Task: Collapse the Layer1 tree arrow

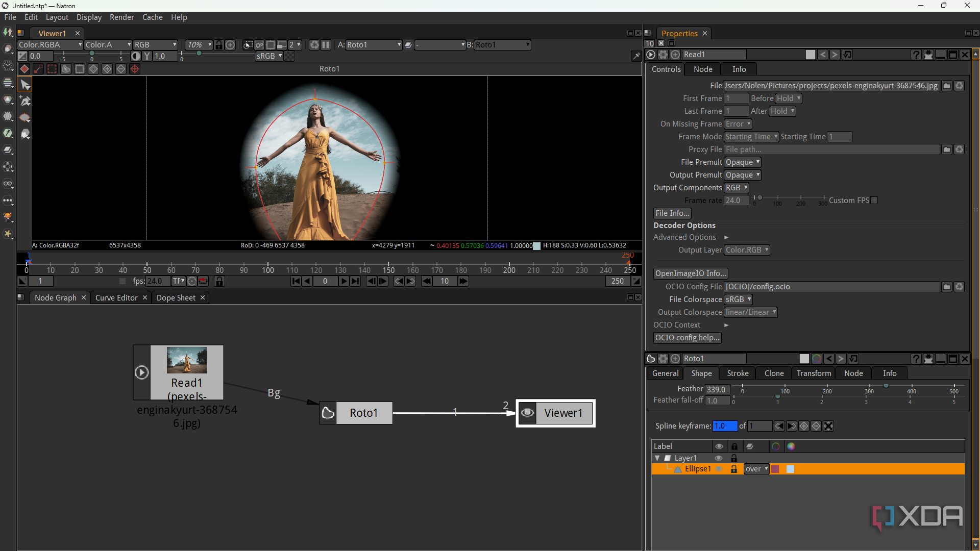Action: click(657, 458)
